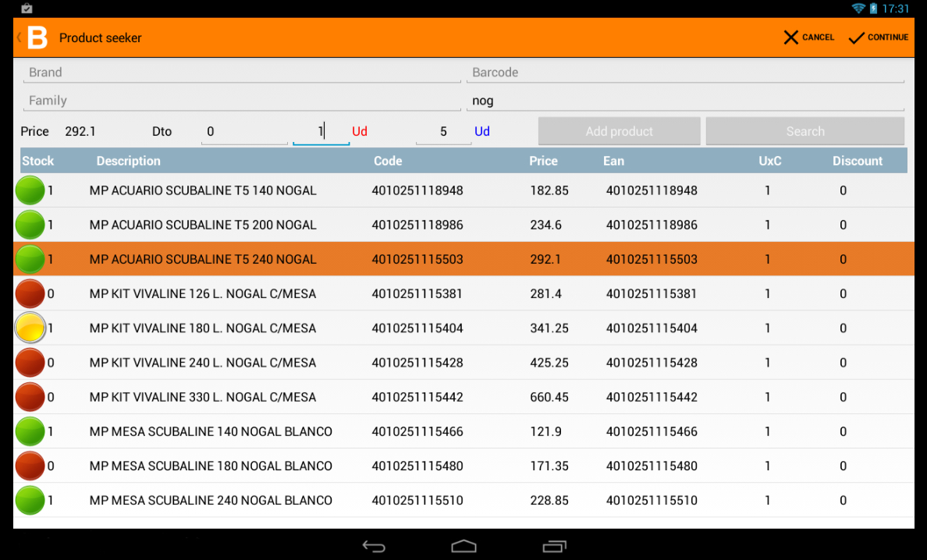Tap the Android back navigation button
Screen dimensions: 927x560
[374, 547]
